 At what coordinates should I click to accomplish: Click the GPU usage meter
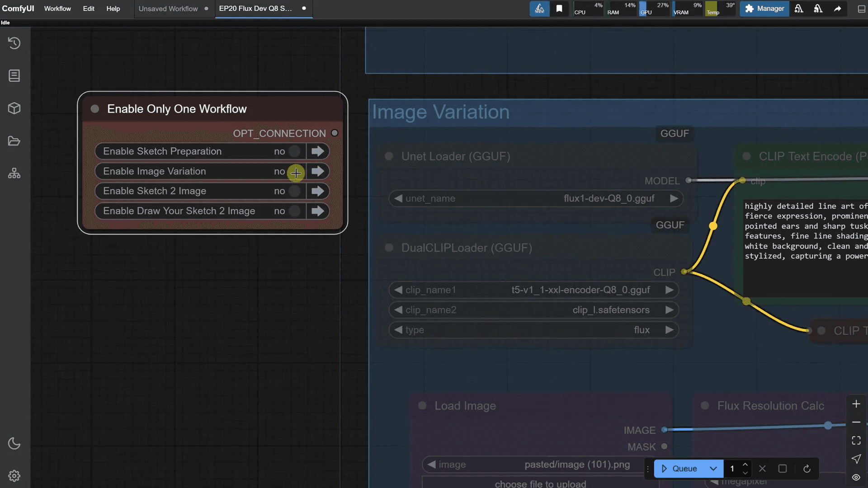coord(654,9)
